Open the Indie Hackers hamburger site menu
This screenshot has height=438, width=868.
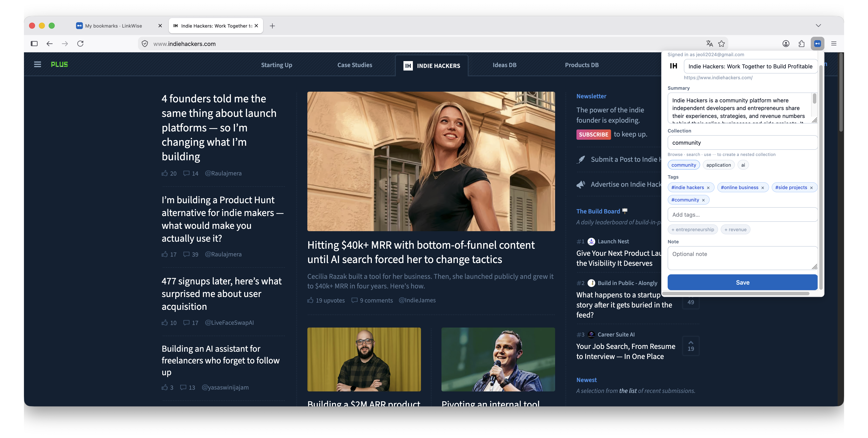pos(37,64)
